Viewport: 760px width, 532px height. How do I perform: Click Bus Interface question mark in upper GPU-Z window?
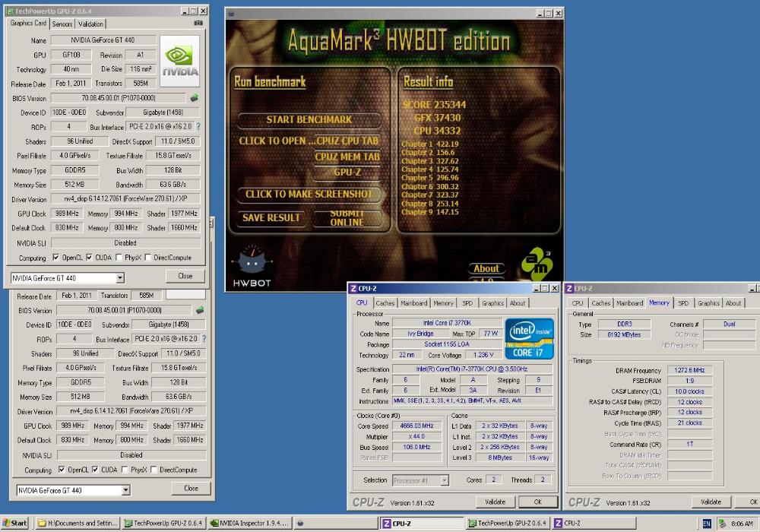tap(198, 126)
